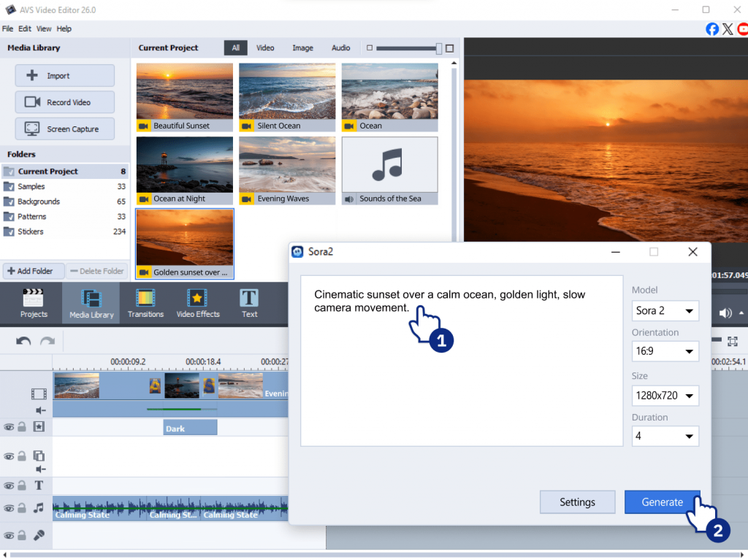Open the Edit menu

pos(25,29)
